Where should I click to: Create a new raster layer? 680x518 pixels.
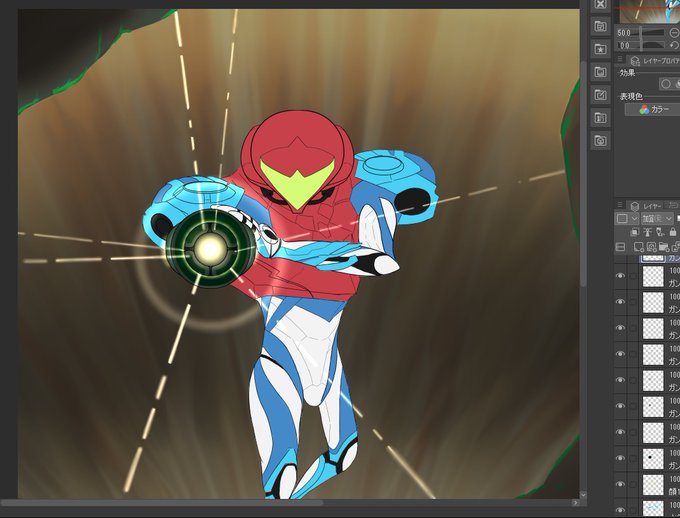click(x=638, y=247)
